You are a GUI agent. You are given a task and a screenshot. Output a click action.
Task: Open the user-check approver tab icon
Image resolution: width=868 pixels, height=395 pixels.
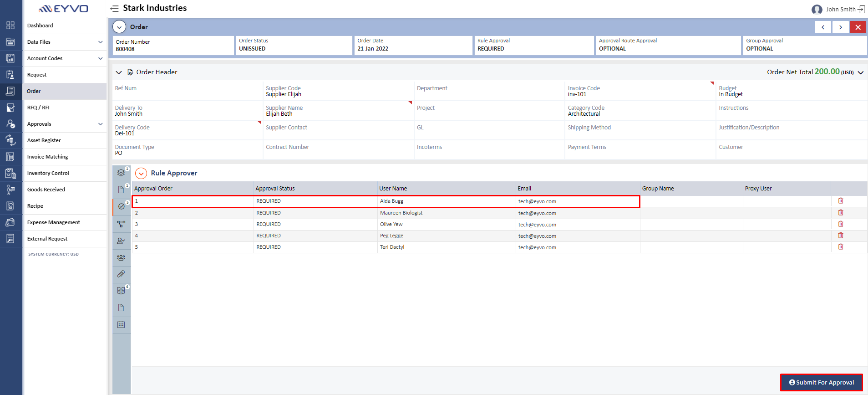121,241
